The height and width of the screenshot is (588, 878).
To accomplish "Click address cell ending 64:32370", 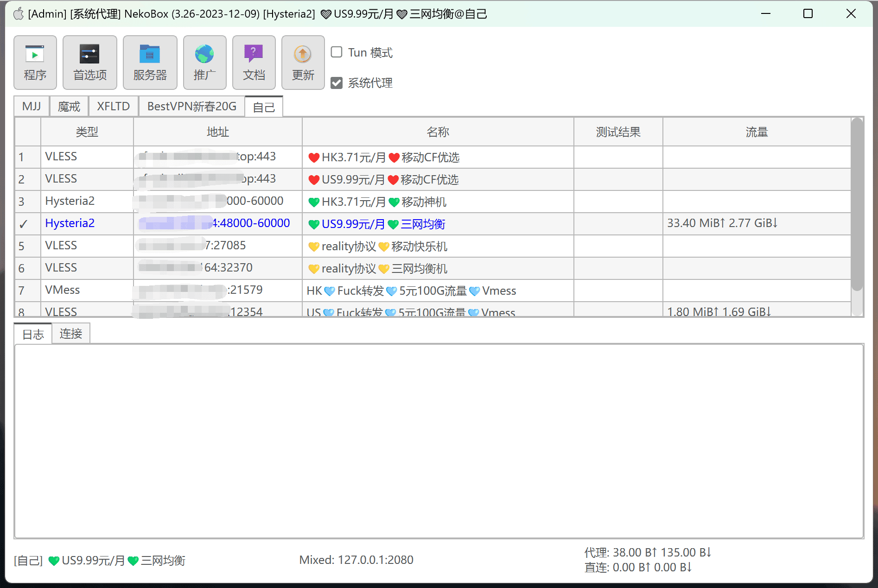I will pyautogui.click(x=218, y=268).
